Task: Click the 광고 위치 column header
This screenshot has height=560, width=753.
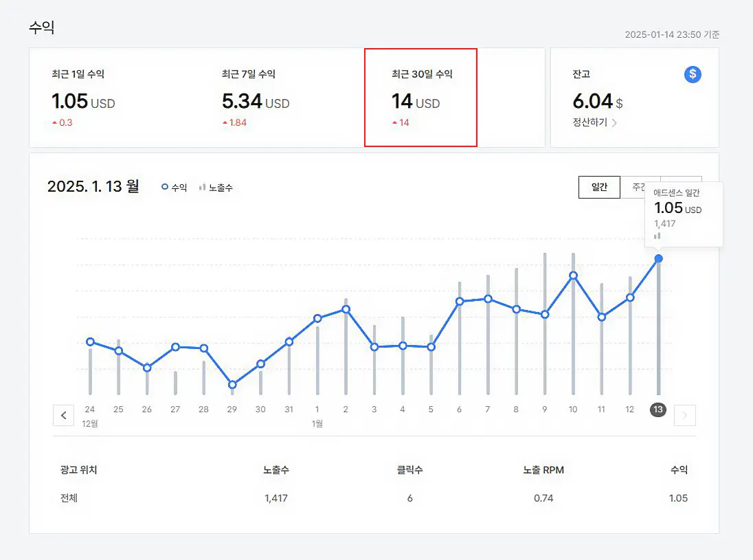Action: click(78, 470)
